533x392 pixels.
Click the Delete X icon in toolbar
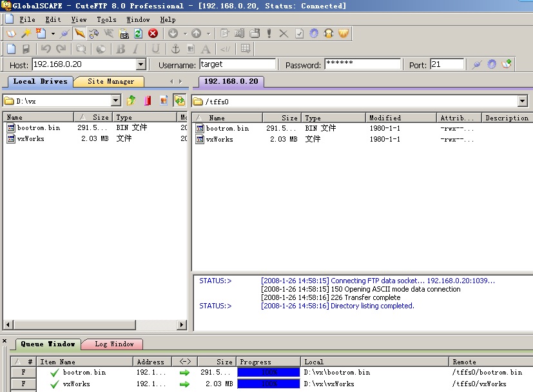(x=284, y=33)
